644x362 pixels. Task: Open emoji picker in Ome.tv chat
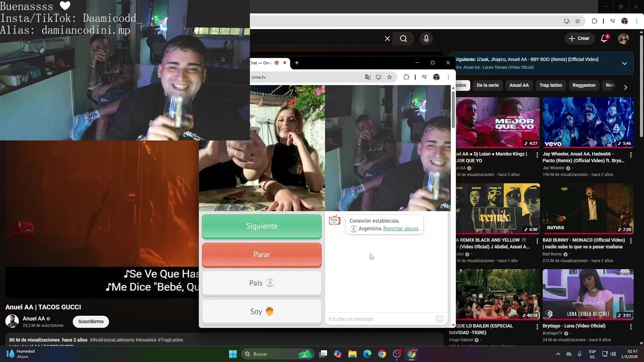(x=440, y=319)
